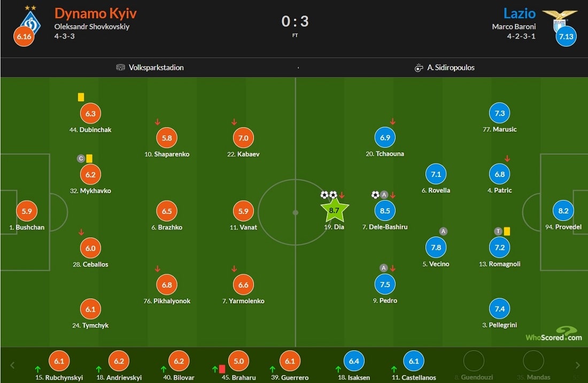Viewport: 588px width, 383px height.
Task: Select Dia's man-of-the-match star rating
Action: point(335,210)
